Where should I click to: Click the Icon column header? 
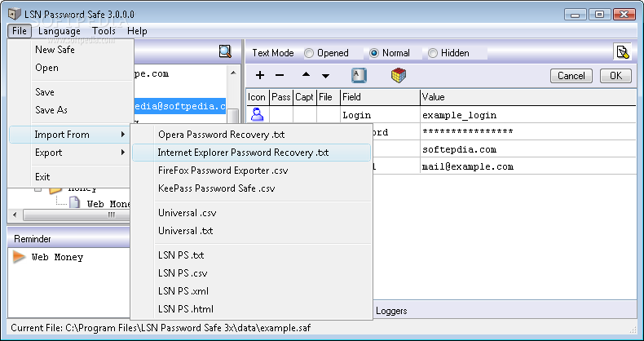point(257,97)
